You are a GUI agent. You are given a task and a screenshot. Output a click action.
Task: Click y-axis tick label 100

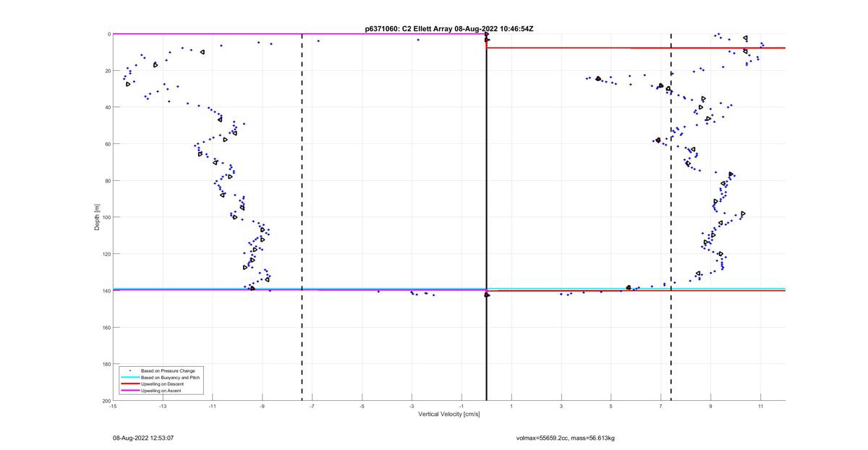pyautogui.click(x=106, y=217)
